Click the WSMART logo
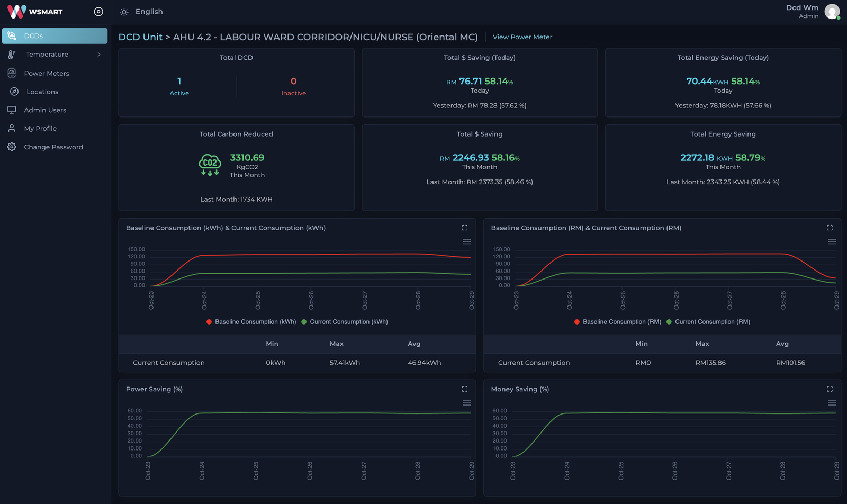This screenshot has height=504, width=847. pos(35,12)
